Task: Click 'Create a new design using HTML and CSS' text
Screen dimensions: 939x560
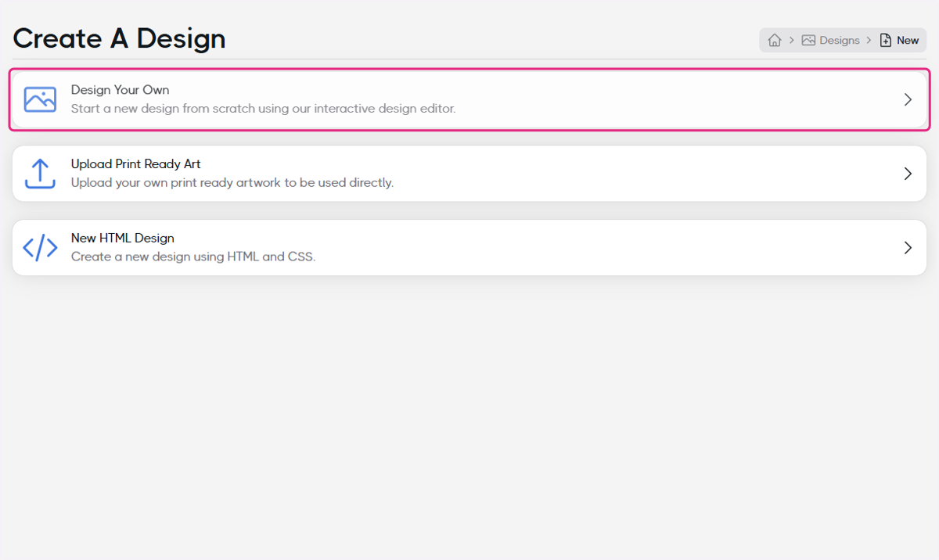Action: (193, 257)
